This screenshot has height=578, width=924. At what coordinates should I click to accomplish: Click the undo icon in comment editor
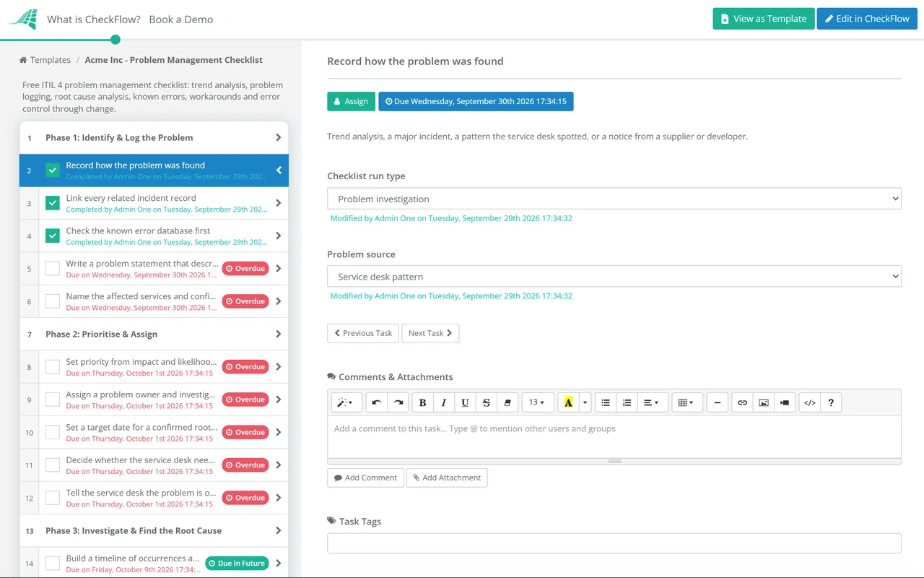[x=377, y=402]
